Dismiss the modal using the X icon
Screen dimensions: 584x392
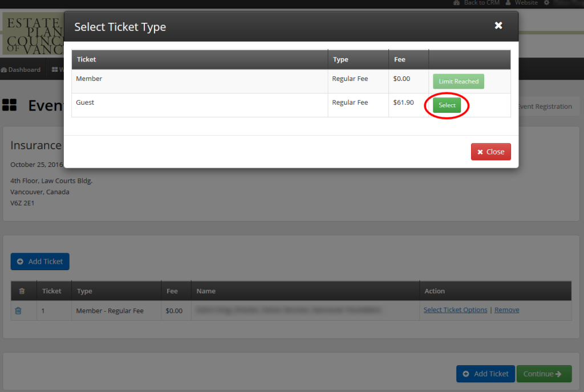point(498,25)
